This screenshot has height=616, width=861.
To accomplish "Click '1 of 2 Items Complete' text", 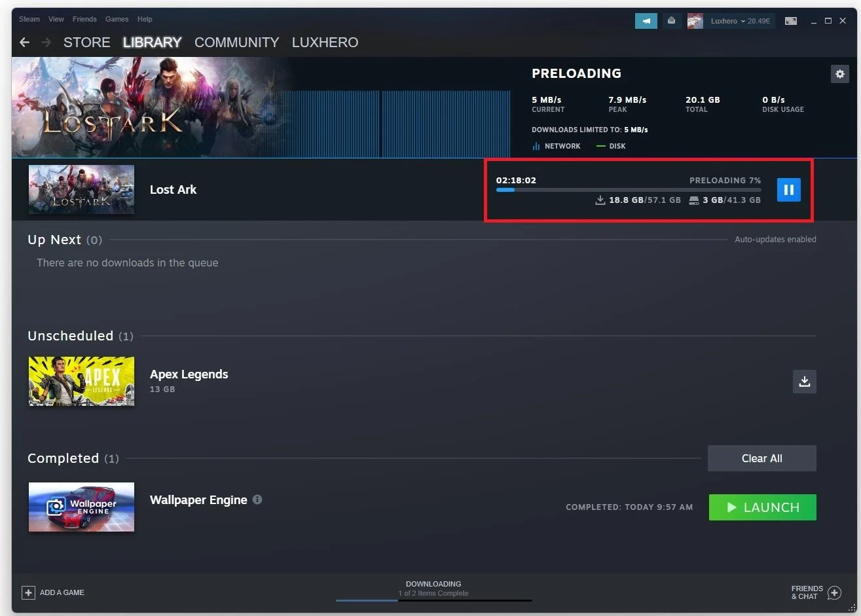I will point(433,593).
